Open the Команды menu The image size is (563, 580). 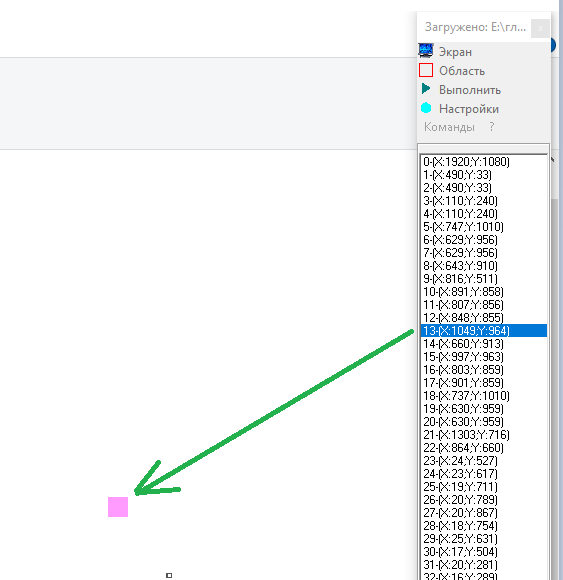click(x=449, y=127)
